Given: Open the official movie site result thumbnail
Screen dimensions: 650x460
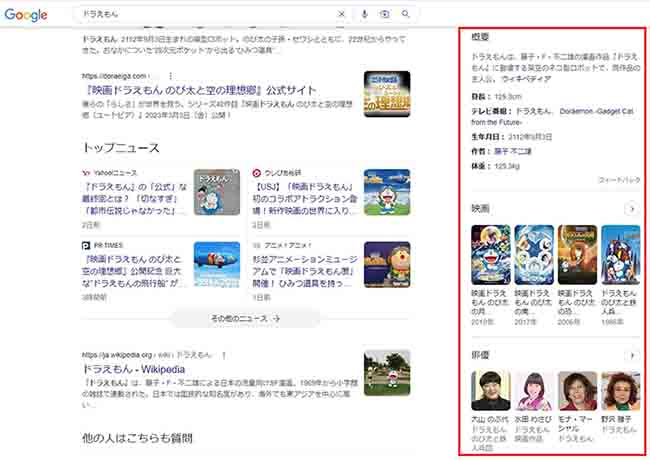Looking at the screenshot, I should [x=387, y=94].
